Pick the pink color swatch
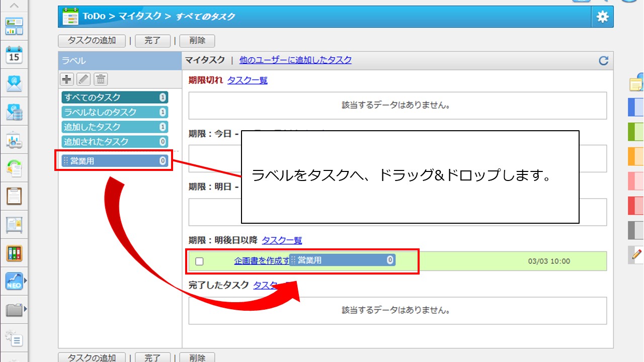 point(636,181)
